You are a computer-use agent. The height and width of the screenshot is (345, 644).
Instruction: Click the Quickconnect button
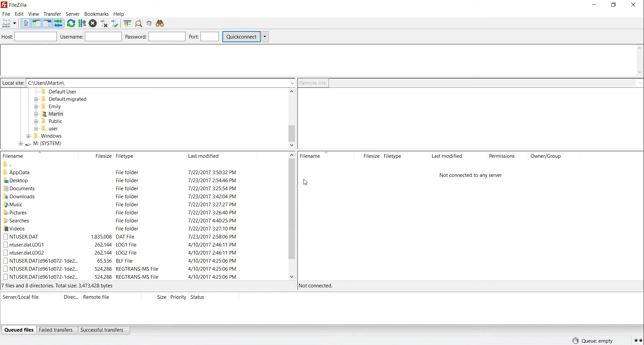click(241, 37)
